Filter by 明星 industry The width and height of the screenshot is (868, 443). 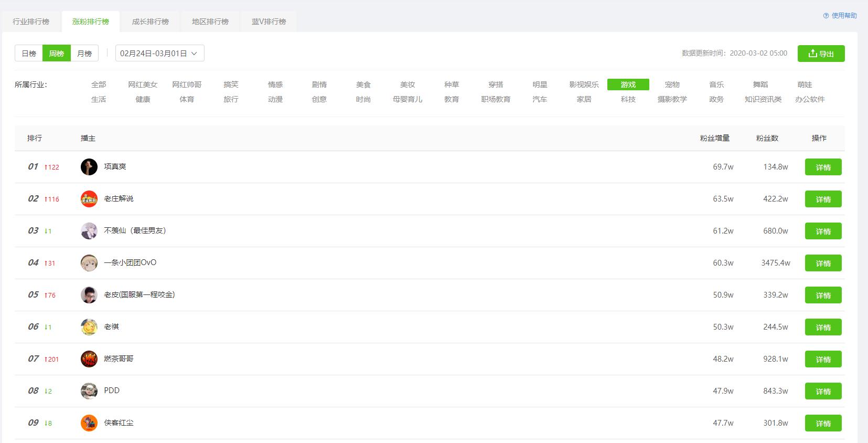[x=540, y=85]
